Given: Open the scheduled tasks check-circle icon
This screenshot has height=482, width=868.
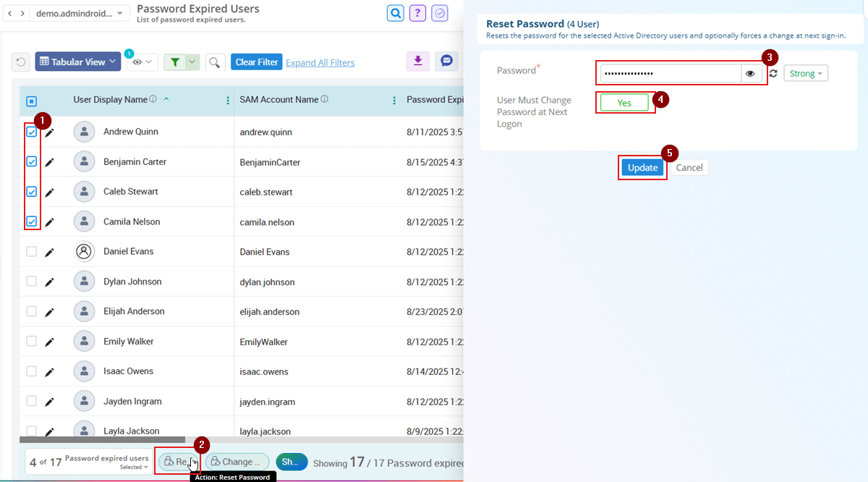Looking at the screenshot, I should point(440,13).
